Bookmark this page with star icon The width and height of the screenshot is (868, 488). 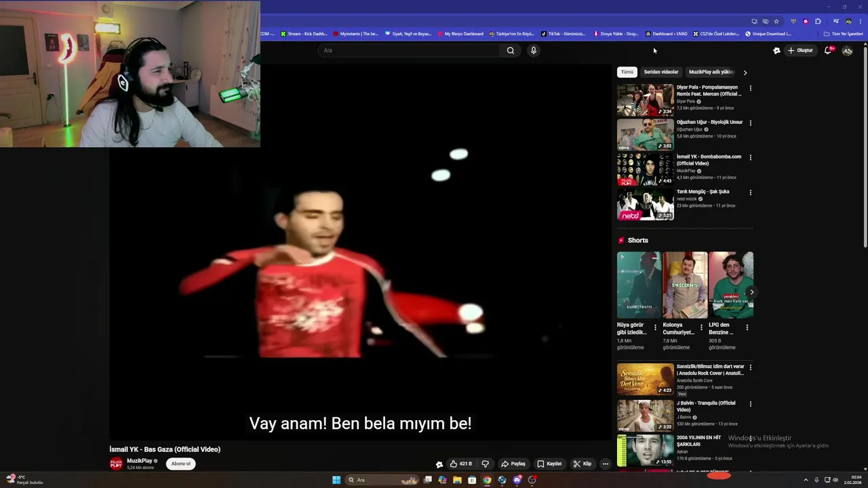(x=776, y=21)
